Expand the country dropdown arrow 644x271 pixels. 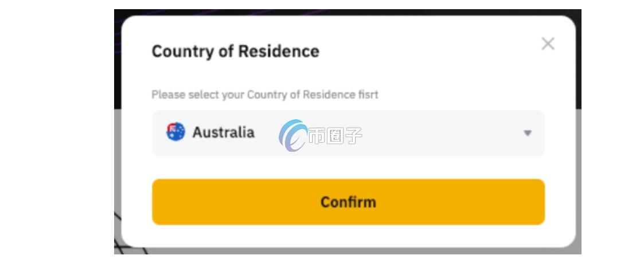point(527,133)
